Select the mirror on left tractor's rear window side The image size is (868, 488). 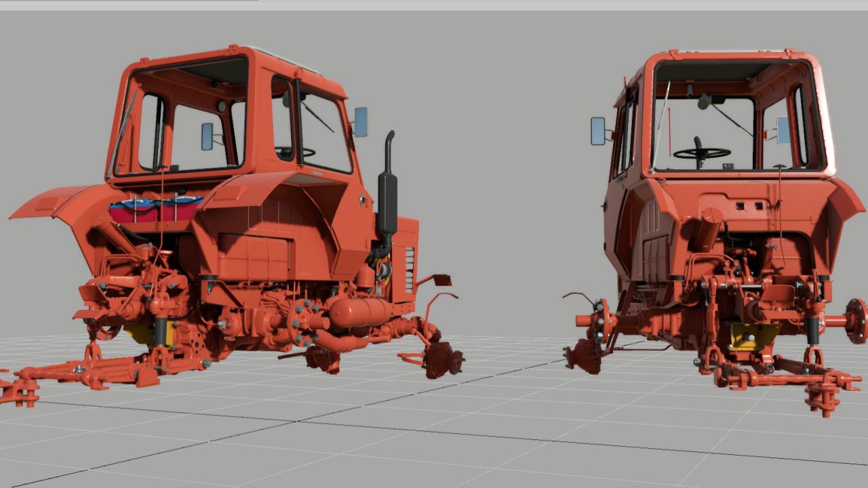[208, 136]
